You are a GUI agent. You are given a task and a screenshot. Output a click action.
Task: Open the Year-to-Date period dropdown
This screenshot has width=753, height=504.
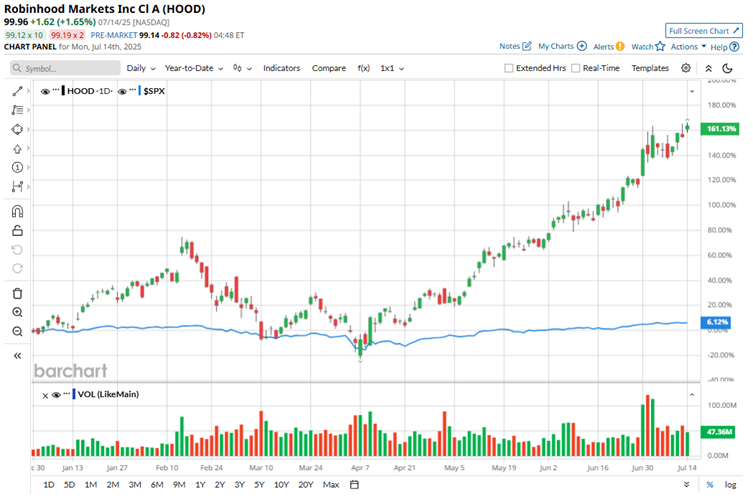point(194,68)
